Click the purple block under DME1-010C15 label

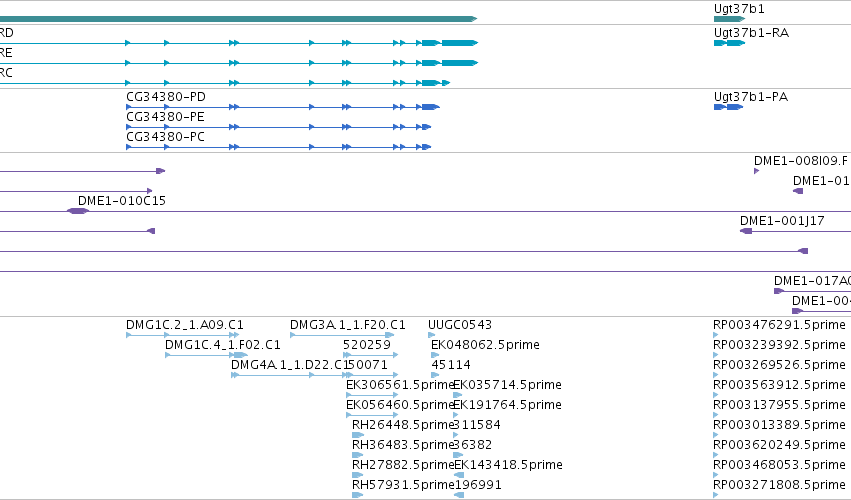[78, 211]
